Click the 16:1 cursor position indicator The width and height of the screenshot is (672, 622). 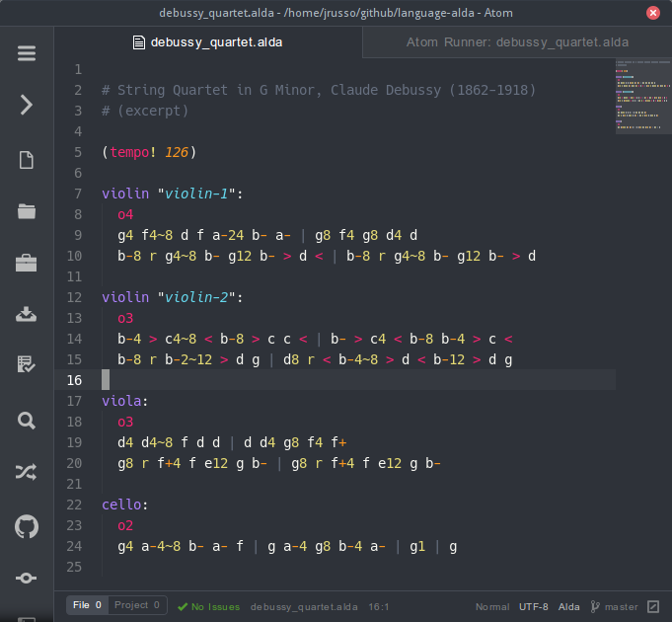click(x=379, y=607)
